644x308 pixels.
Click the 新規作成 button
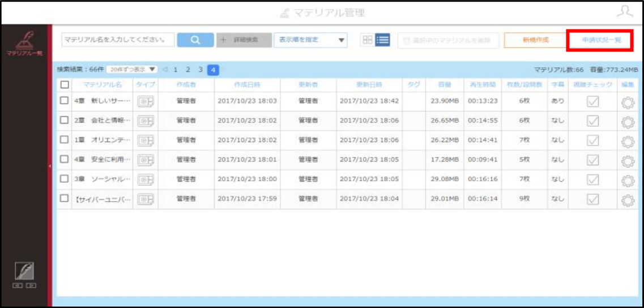click(535, 40)
